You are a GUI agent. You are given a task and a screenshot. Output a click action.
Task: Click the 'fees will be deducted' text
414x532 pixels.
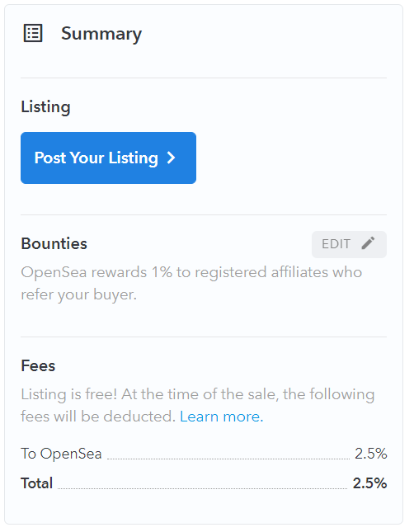[x=98, y=417]
